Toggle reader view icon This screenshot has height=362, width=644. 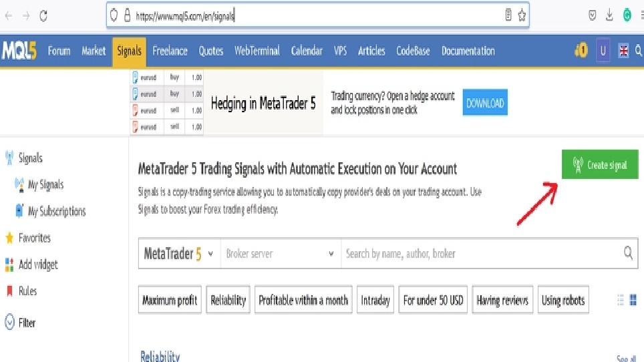point(508,15)
